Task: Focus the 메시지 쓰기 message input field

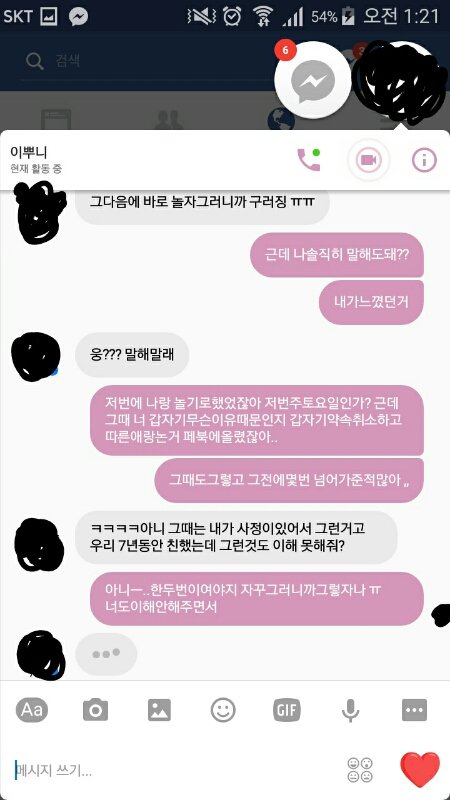Action: point(173,770)
